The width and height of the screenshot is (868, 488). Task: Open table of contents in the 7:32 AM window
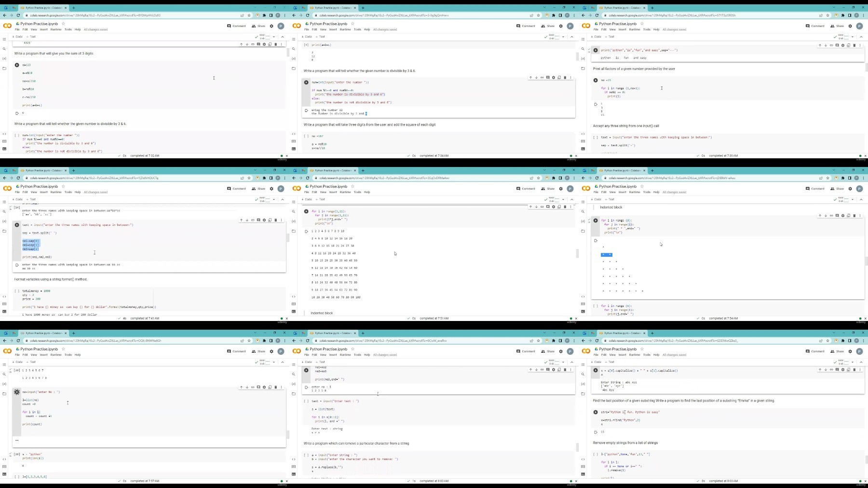tap(4, 39)
